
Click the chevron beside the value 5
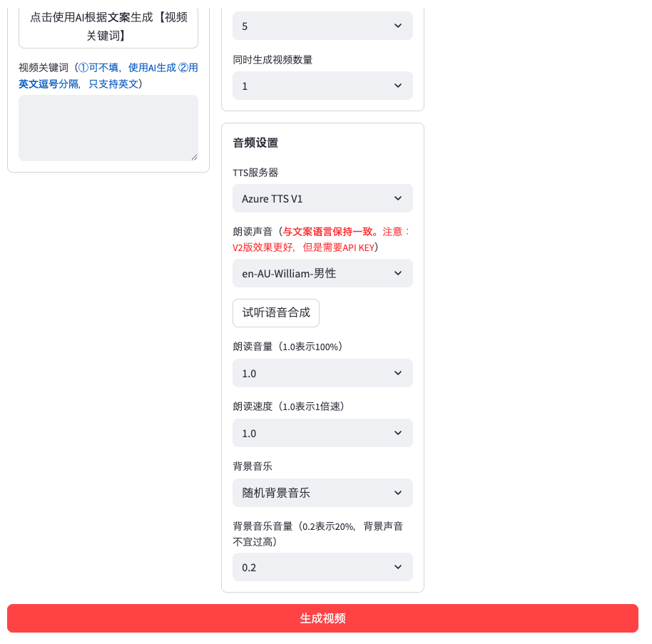click(398, 26)
